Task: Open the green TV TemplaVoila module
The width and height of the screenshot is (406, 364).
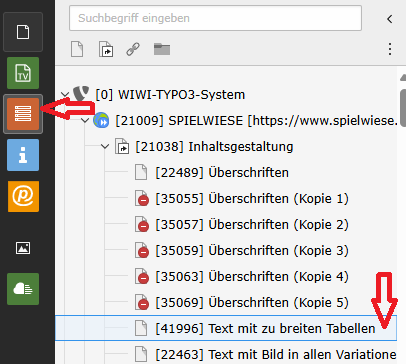Action: [23, 73]
